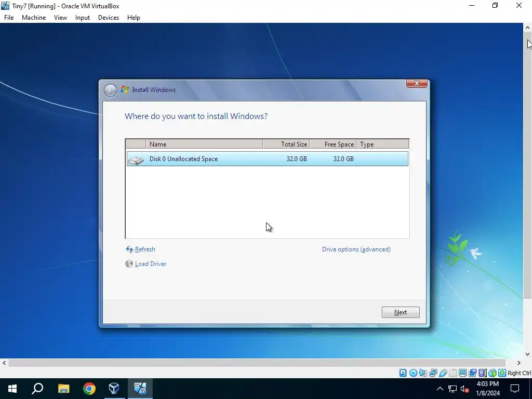Click the Load Driver disc icon
This screenshot has height=399, width=532.
(x=129, y=263)
